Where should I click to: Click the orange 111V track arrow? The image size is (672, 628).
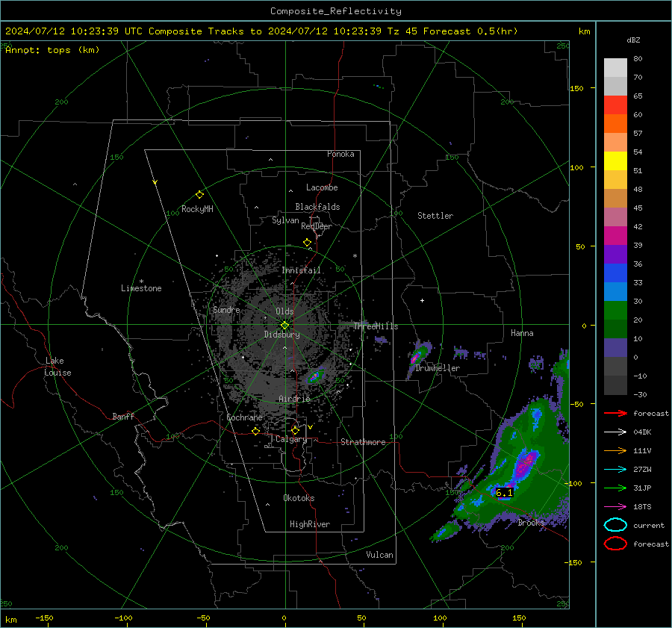615,450
